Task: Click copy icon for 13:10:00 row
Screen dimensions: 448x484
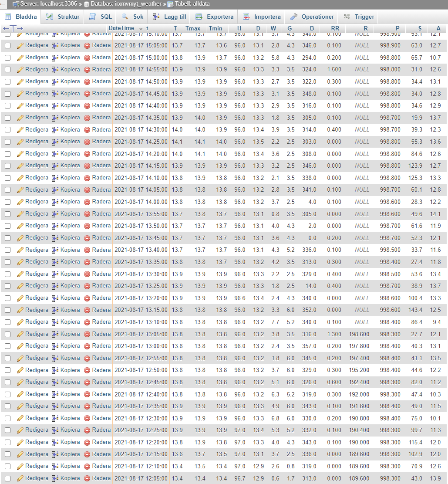Action: 55,322
